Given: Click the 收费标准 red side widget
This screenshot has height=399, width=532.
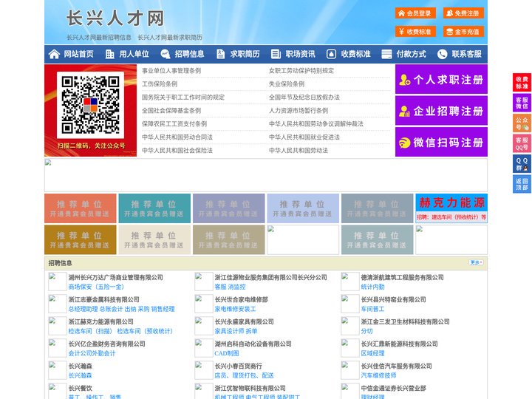Looking at the screenshot, I should coord(522,83).
